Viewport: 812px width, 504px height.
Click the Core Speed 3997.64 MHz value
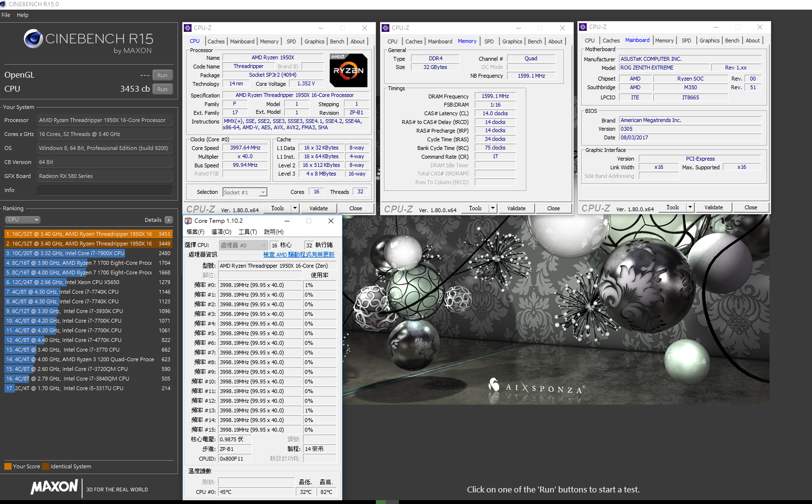click(245, 148)
